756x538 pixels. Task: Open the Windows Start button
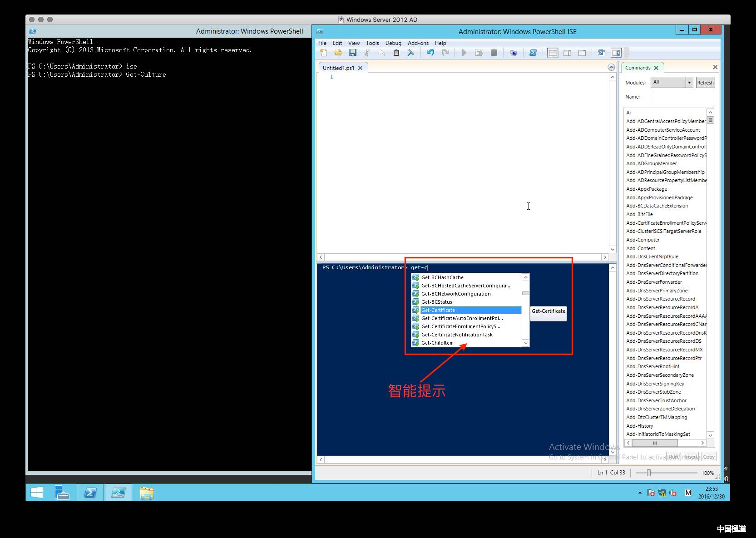coord(37,493)
